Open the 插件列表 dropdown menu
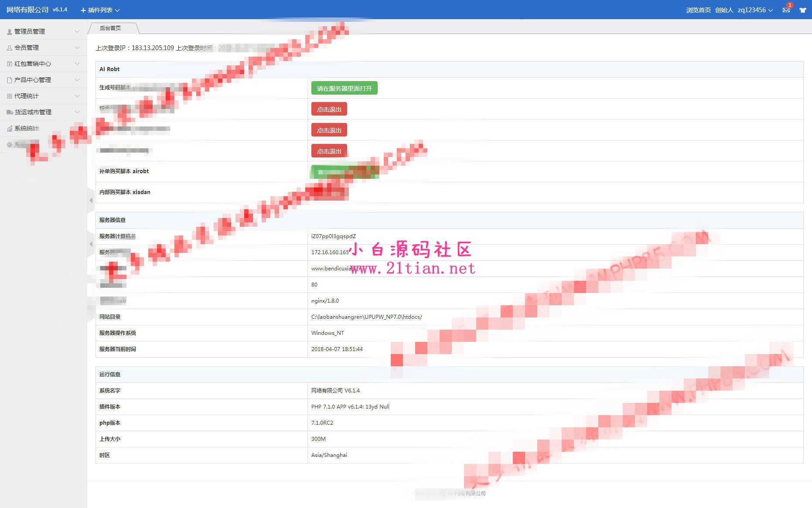This screenshot has height=508, width=812. (100, 10)
